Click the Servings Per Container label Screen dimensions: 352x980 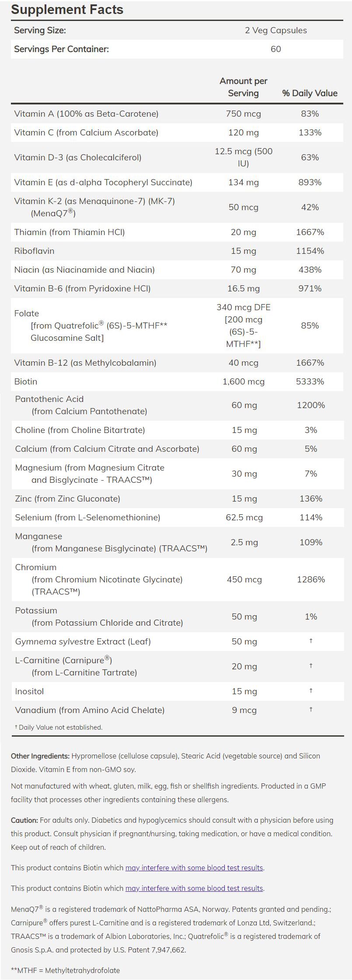(x=61, y=49)
